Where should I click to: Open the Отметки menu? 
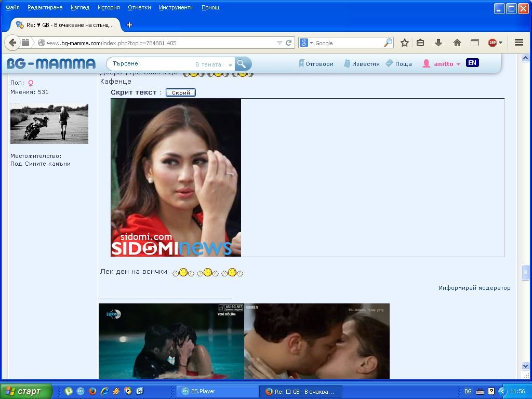(x=139, y=7)
